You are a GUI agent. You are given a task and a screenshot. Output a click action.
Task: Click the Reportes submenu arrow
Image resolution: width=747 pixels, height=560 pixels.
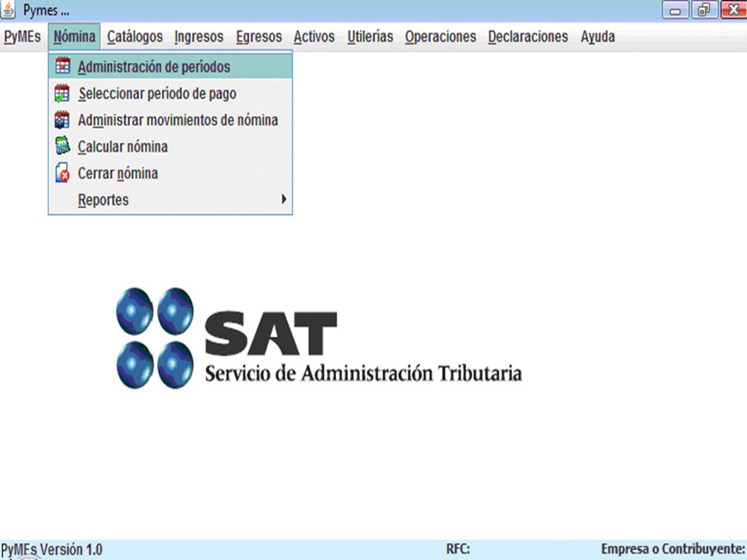[284, 199]
